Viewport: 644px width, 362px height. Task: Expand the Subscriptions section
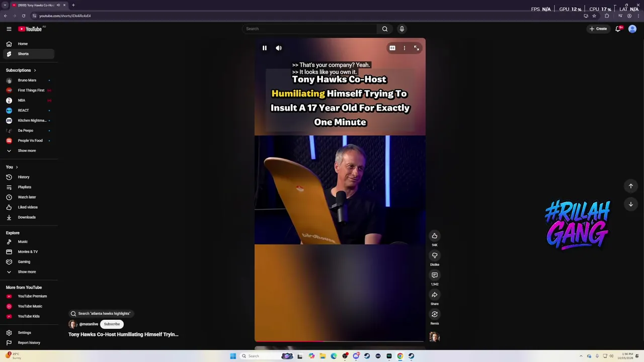(x=21, y=70)
